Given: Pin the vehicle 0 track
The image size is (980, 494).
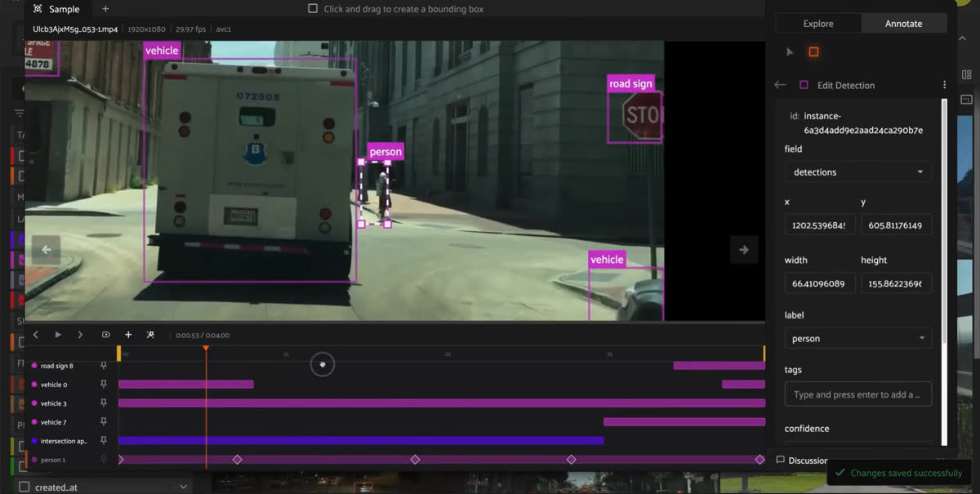Looking at the screenshot, I should click(x=104, y=385).
